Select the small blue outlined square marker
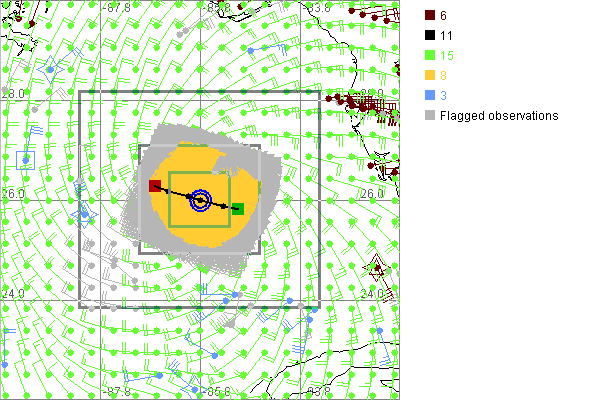This screenshot has height=400, width=600. tap(27, 159)
